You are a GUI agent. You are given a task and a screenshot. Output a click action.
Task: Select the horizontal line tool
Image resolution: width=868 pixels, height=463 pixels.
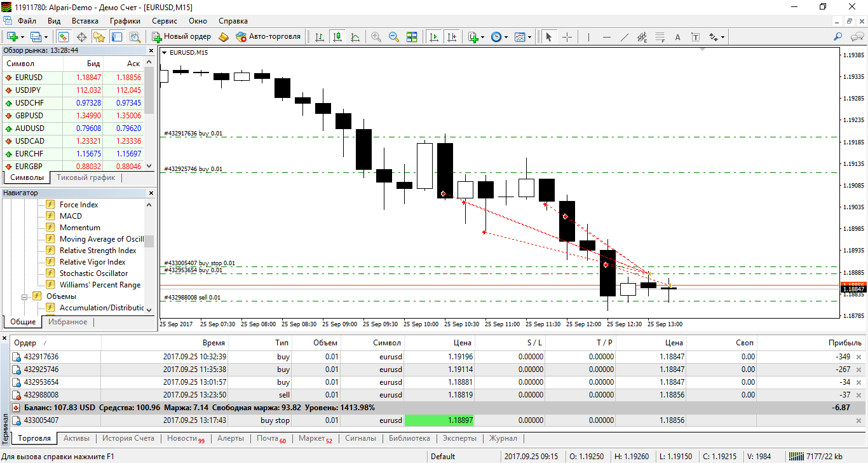(x=607, y=37)
